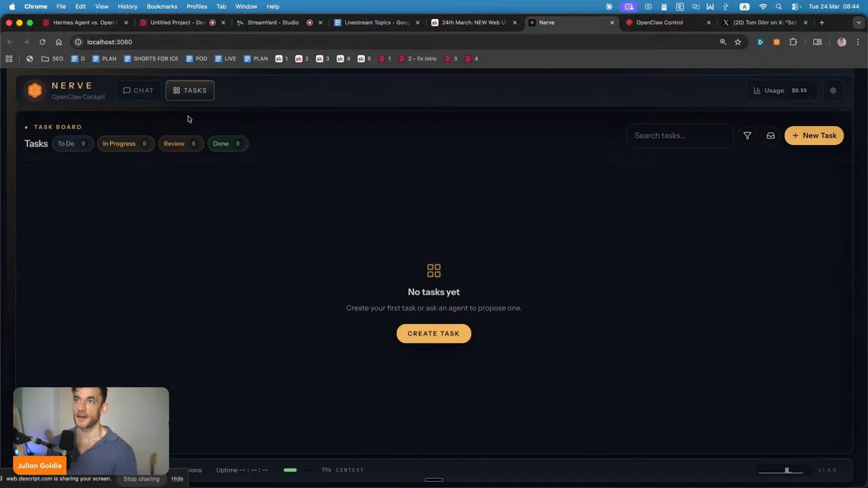This screenshot has width=868, height=488.
Task: Reload the localhost page
Action: coord(42,42)
